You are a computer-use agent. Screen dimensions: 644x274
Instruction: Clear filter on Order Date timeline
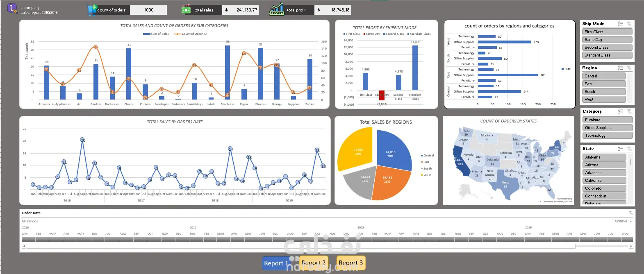630,213
